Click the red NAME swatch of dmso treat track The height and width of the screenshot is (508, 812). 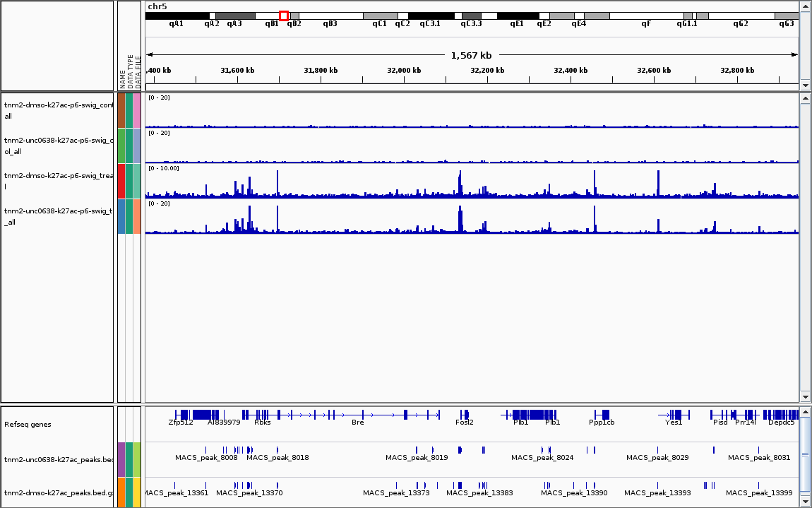click(x=121, y=181)
